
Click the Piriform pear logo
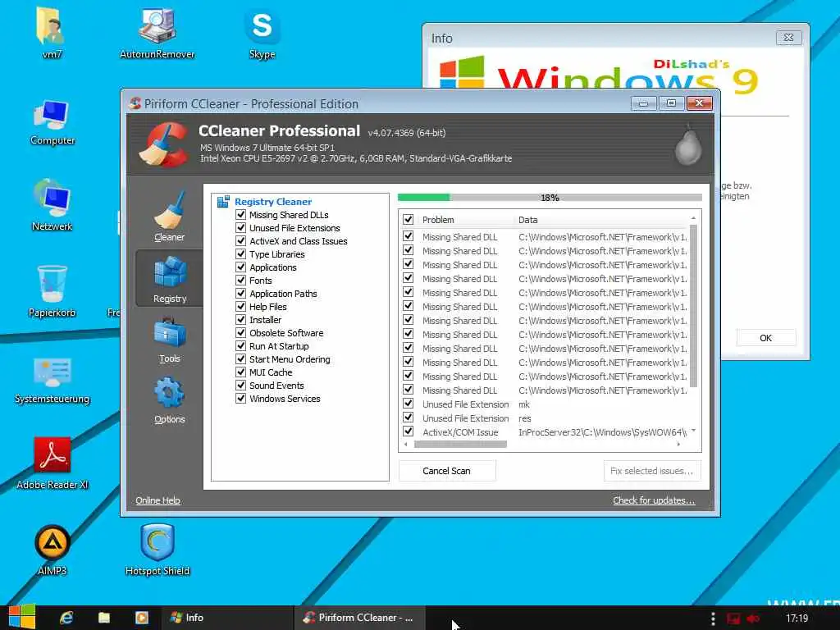coord(688,146)
